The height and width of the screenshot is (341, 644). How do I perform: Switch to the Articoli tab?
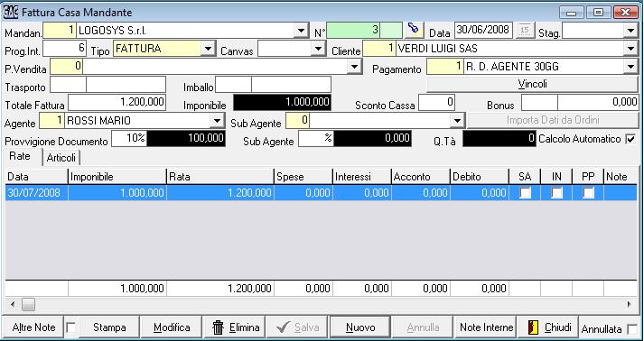61,158
